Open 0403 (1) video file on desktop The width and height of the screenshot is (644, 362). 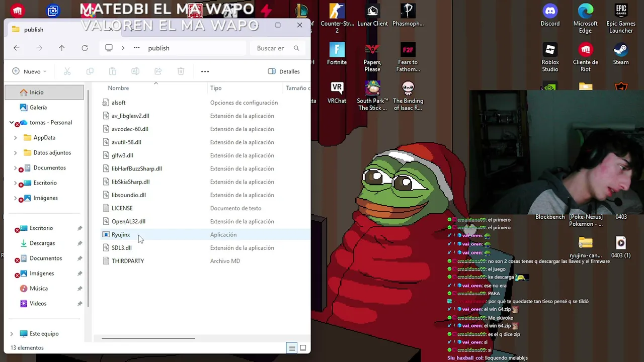(x=621, y=247)
